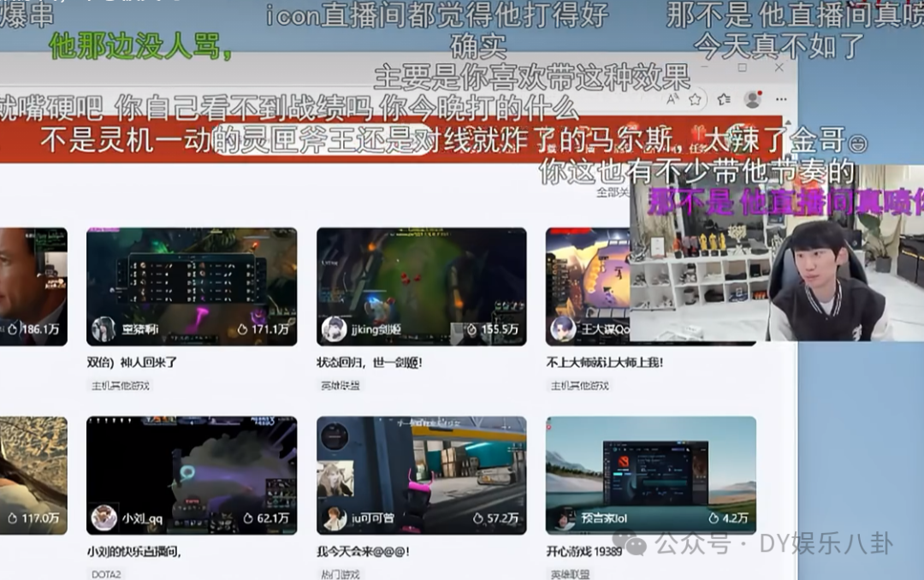The height and width of the screenshot is (580, 924).
Task: Open stream title starting 小刘的快乐
Action: (x=133, y=552)
